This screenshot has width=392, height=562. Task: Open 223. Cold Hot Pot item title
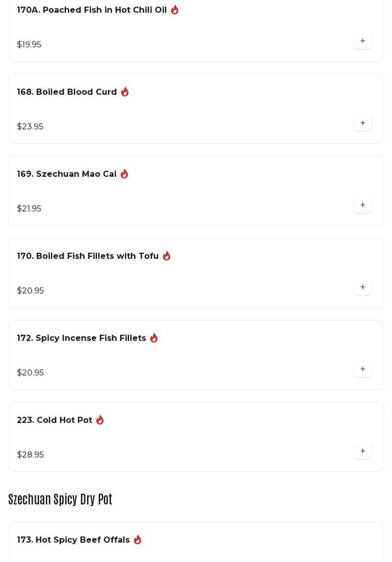54,420
